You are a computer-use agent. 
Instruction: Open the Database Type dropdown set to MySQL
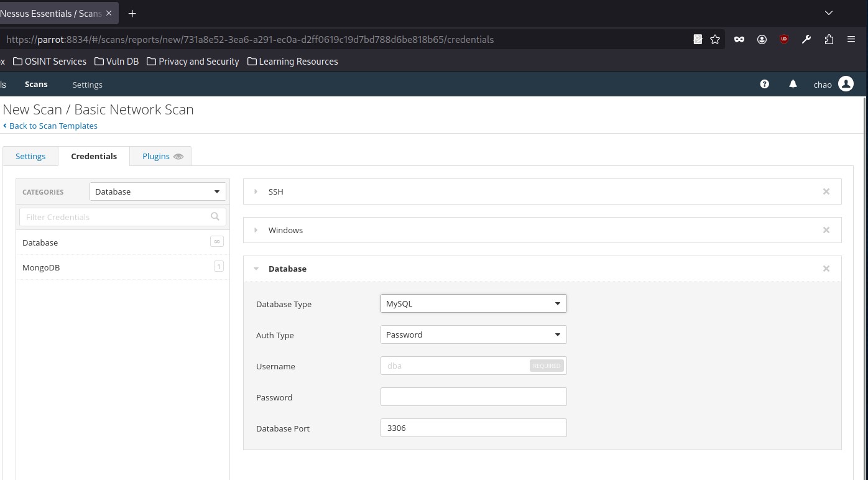473,303
